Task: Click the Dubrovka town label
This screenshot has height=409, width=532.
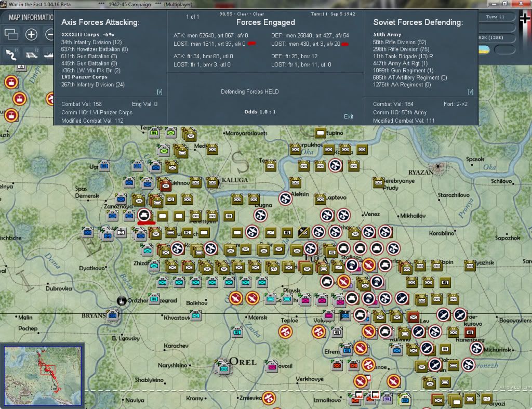Action: click(x=59, y=288)
